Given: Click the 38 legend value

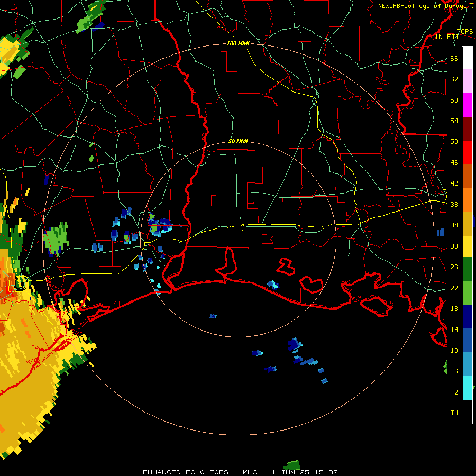Looking at the screenshot, I should click(454, 205).
